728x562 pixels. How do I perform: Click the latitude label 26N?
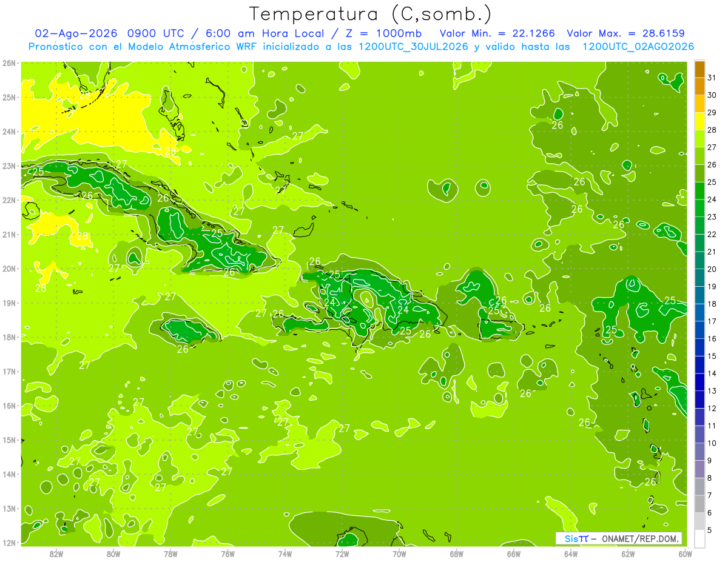[x=10, y=63]
